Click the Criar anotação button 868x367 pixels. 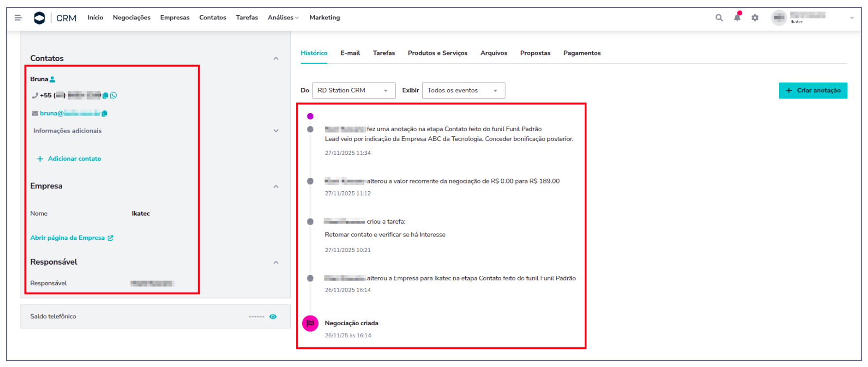(813, 91)
